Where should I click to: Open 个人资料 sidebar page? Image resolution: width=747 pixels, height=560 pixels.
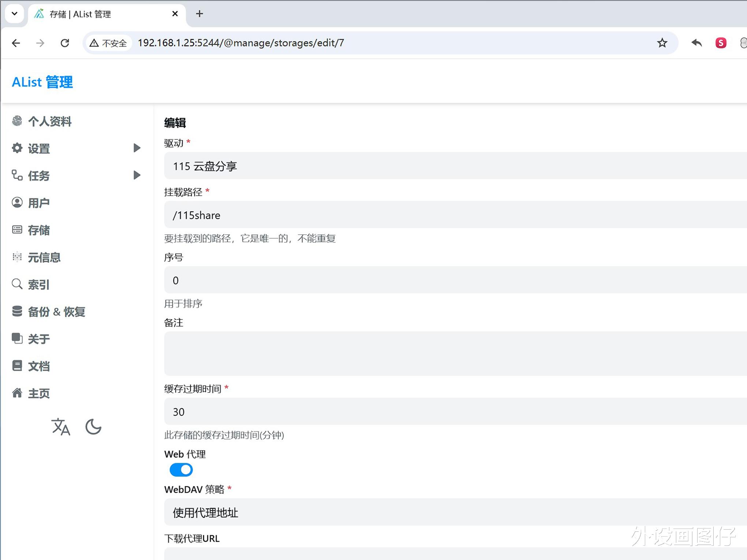click(x=49, y=122)
